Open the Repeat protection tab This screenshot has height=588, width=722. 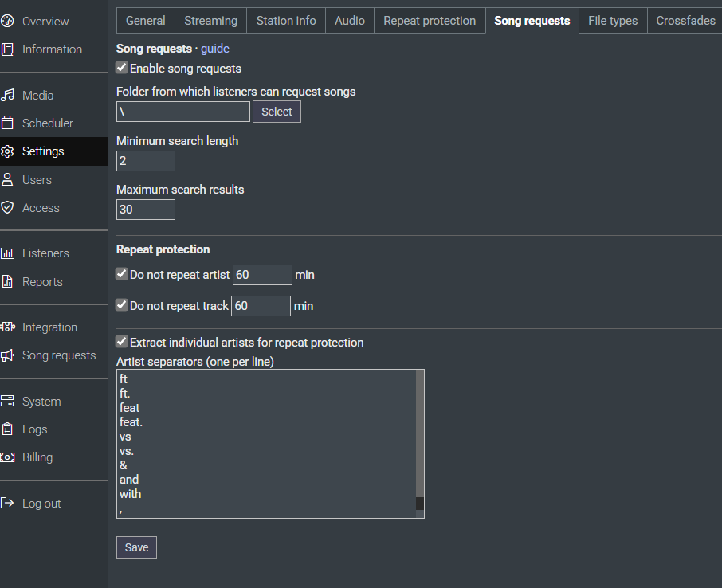(430, 21)
